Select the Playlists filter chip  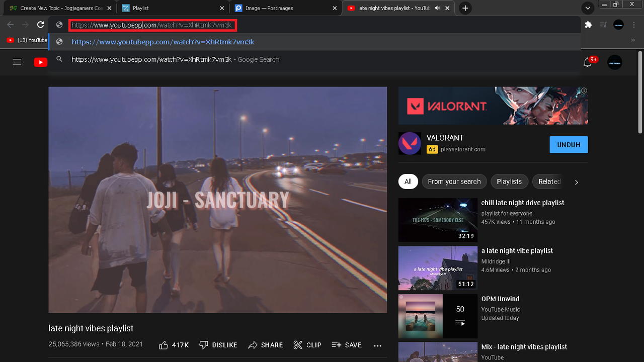click(509, 182)
